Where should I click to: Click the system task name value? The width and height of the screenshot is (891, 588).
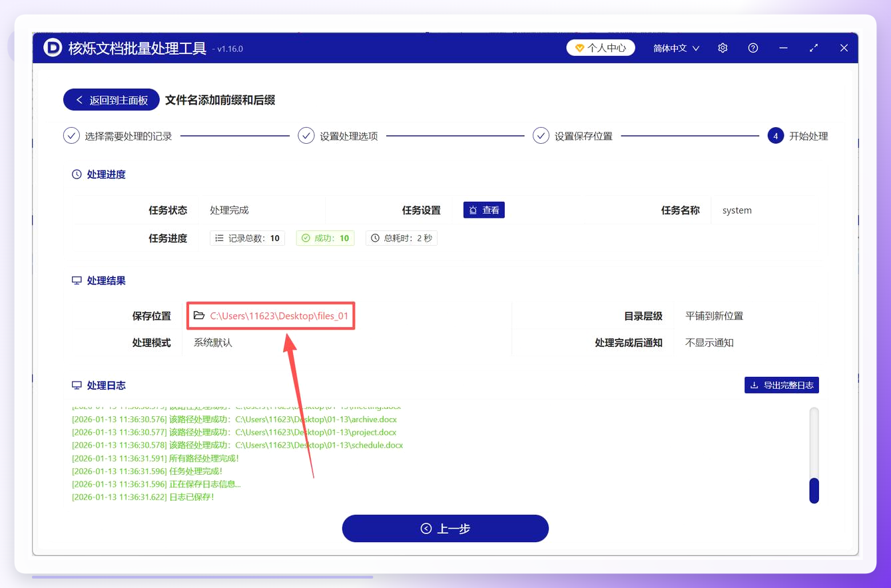tap(737, 210)
